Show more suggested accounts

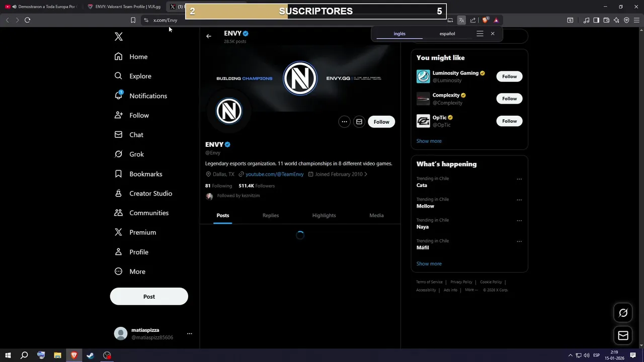pos(429,141)
